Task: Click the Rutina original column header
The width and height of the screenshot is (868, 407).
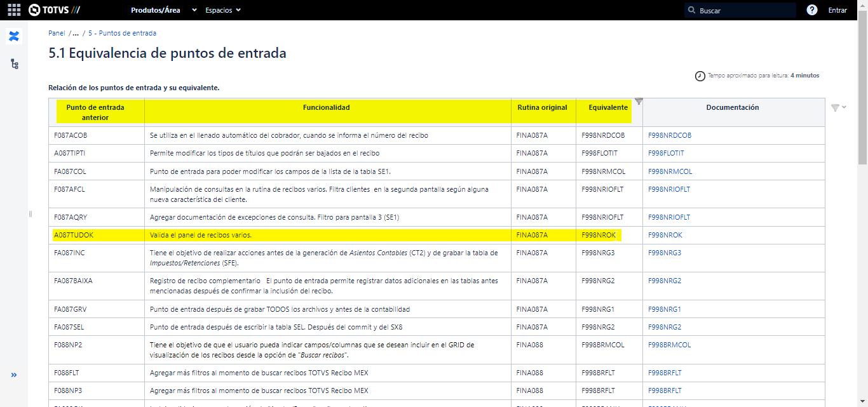Action: [543, 112]
